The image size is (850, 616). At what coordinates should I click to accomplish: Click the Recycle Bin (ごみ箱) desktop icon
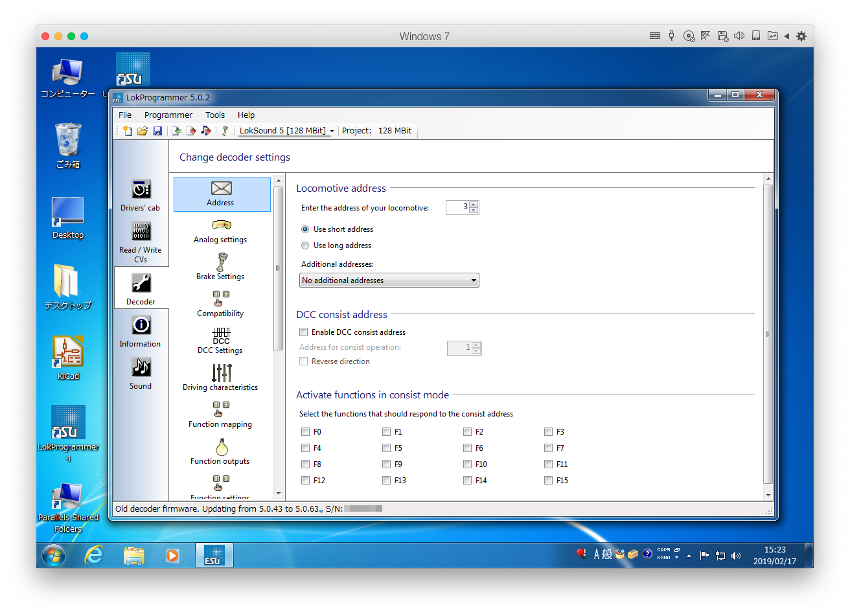pyautogui.click(x=68, y=146)
